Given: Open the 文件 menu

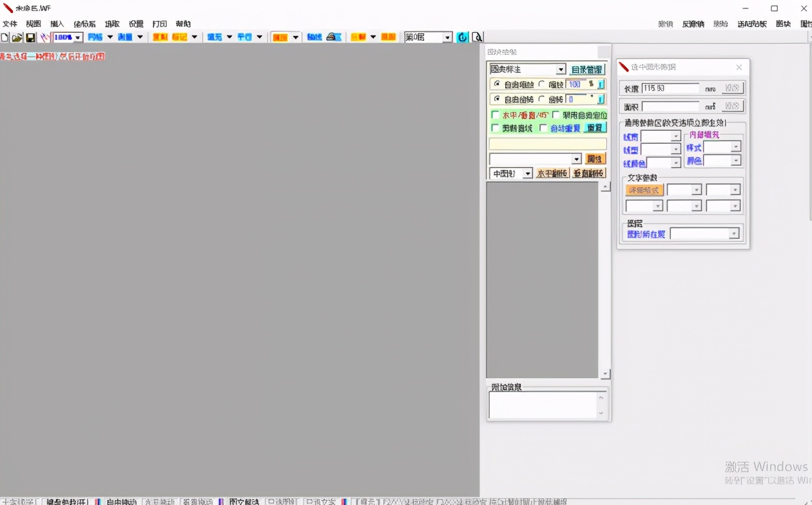Looking at the screenshot, I should click(x=10, y=24).
